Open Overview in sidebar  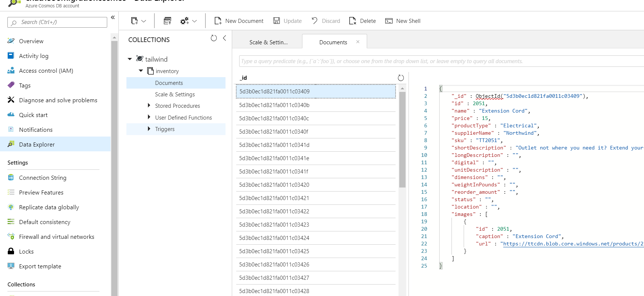(55, 41)
